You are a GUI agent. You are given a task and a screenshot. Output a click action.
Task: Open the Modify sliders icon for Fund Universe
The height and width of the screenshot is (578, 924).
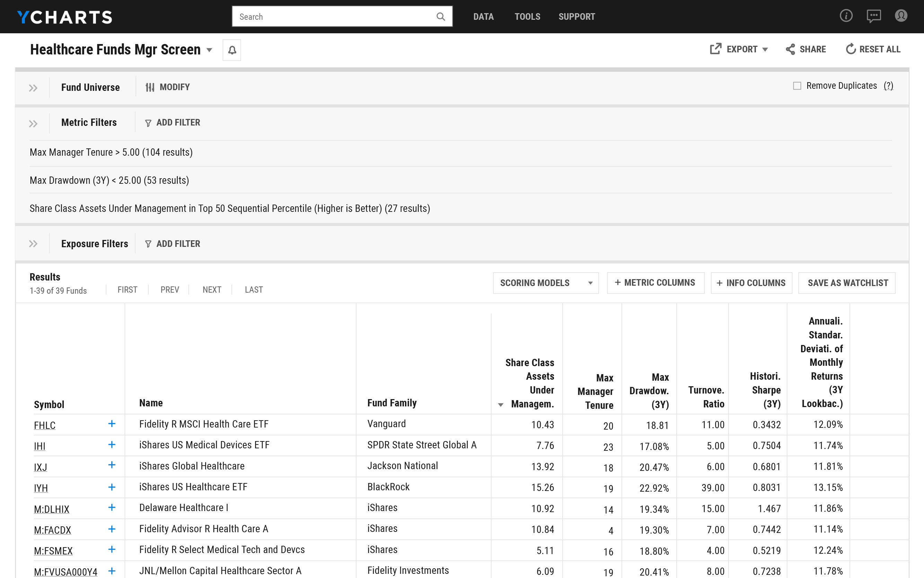pos(150,87)
